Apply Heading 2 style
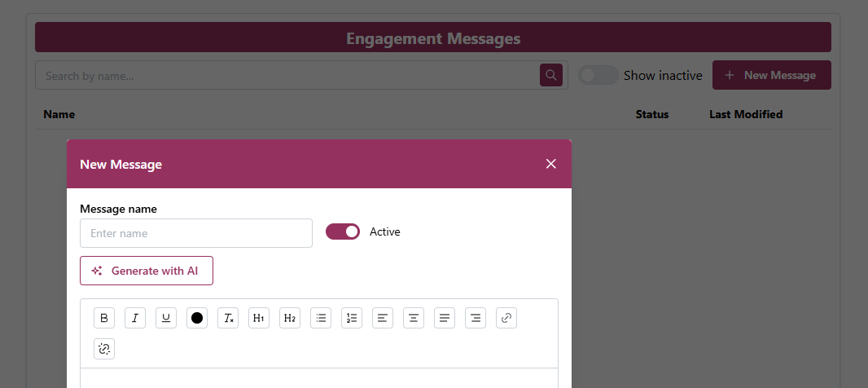Viewport: 868px width, 388px height. (290, 318)
